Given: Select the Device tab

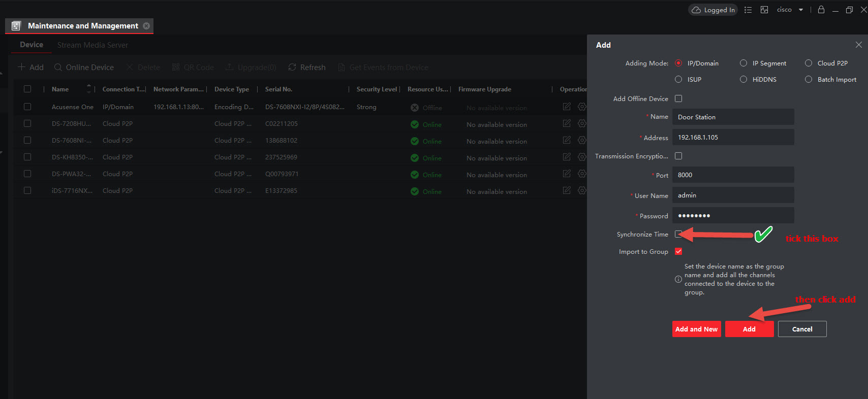Looking at the screenshot, I should pos(32,45).
